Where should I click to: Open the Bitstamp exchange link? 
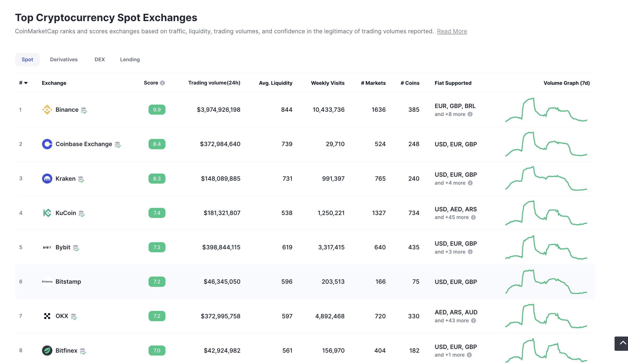coord(68,282)
